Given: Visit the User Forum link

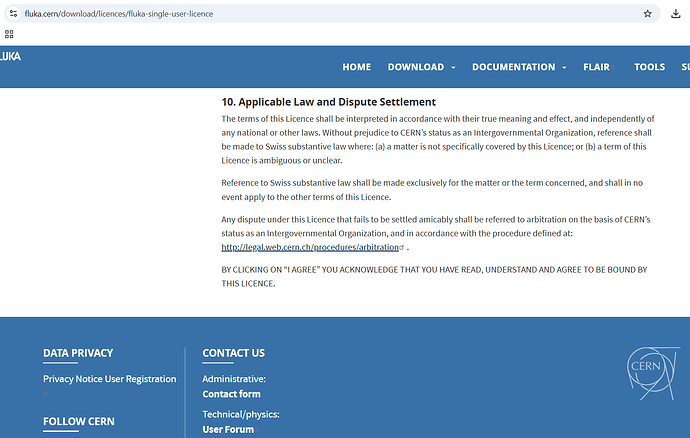Looking at the screenshot, I should pos(228,429).
